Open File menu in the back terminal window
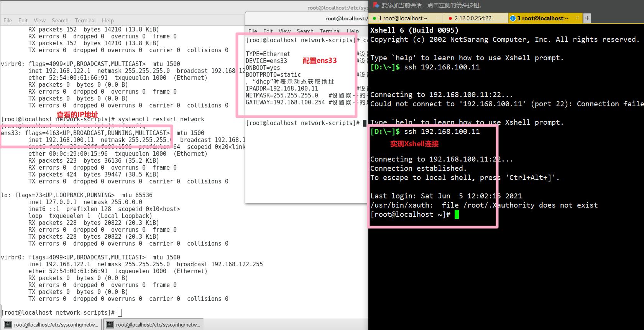This screenshot has height=330, width=644. [8, 20]
